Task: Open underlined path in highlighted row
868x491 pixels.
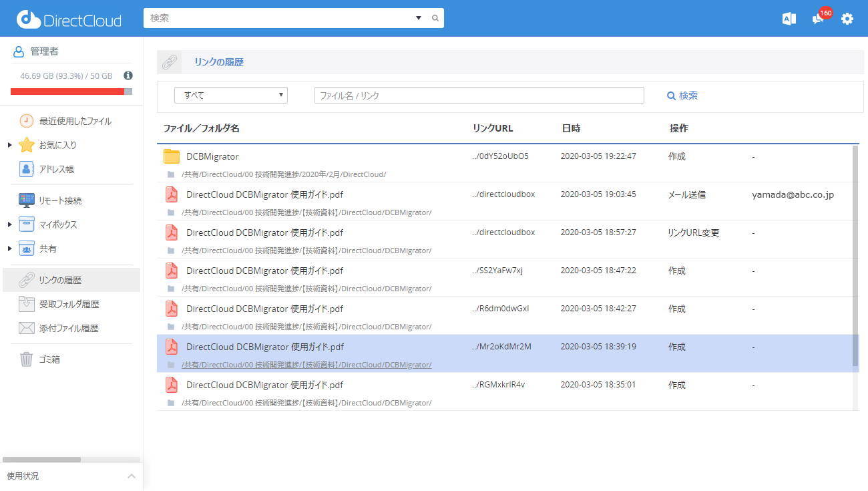Action: click(306, 365)
